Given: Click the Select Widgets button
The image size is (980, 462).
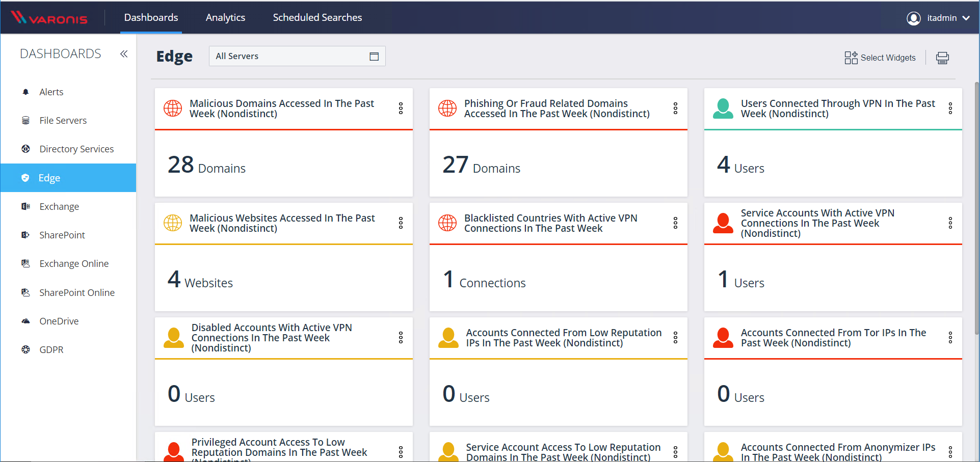Looking at the screenshot, I should pos(880,58).
